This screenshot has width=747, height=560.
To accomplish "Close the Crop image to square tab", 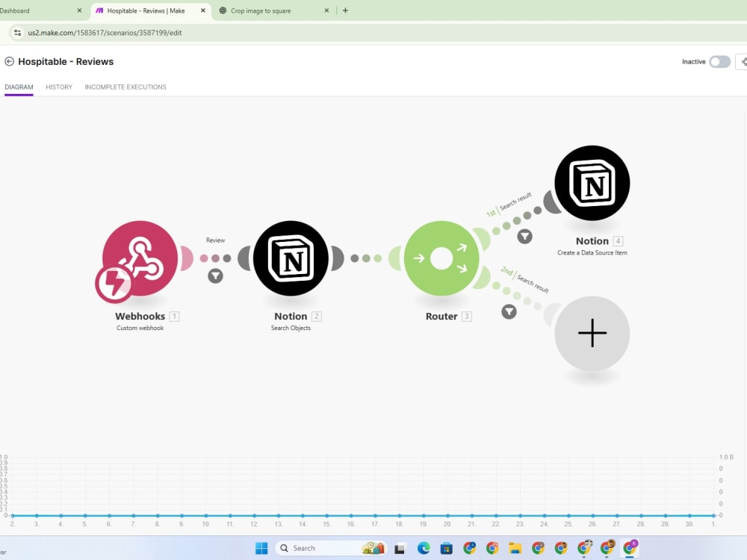I will click(x=326, y=10).
